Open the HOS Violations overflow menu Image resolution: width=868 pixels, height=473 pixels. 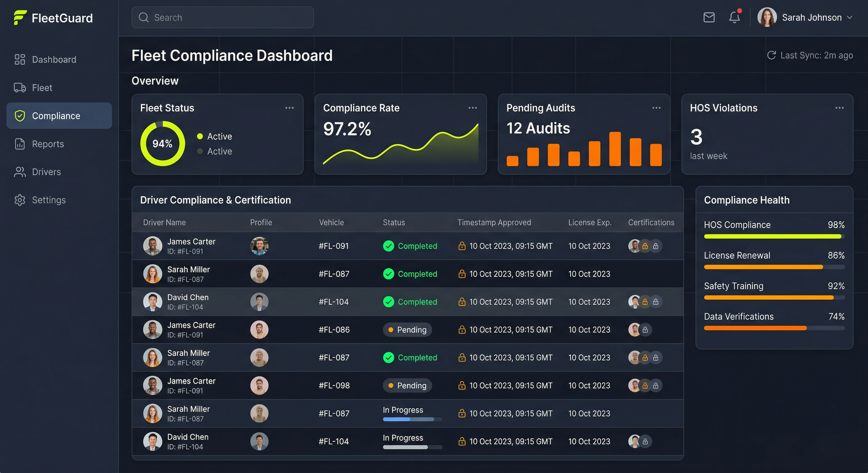(839, 108)
